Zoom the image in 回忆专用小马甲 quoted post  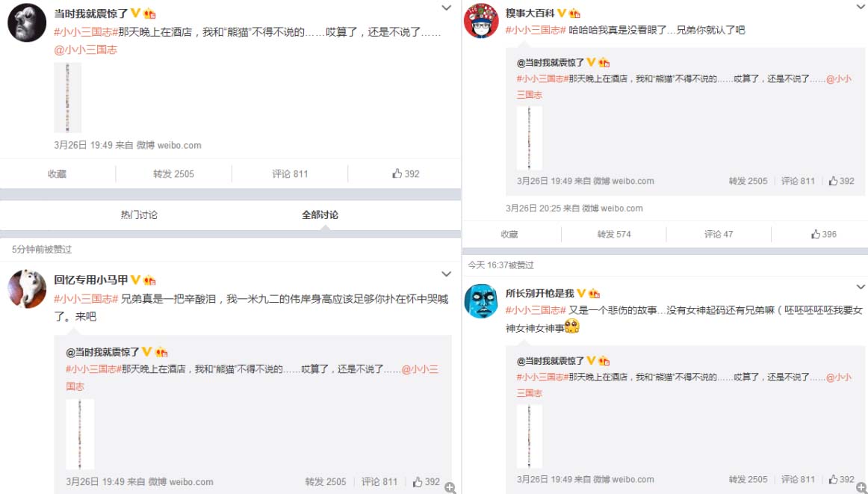point(450,488)
